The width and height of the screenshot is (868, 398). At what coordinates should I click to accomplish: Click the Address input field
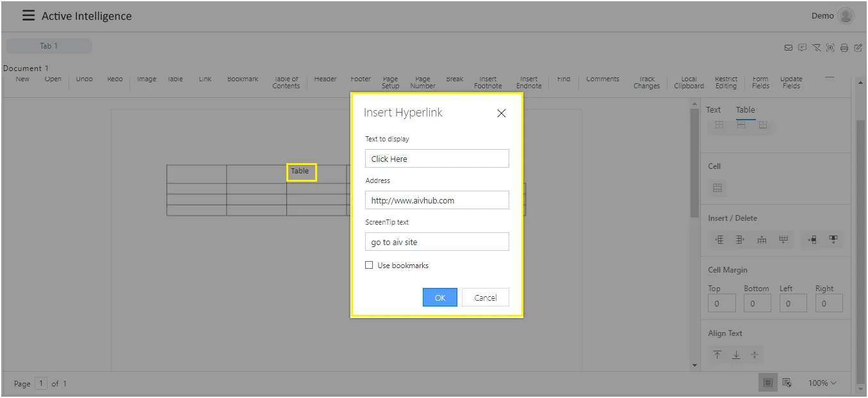(437, 200)
